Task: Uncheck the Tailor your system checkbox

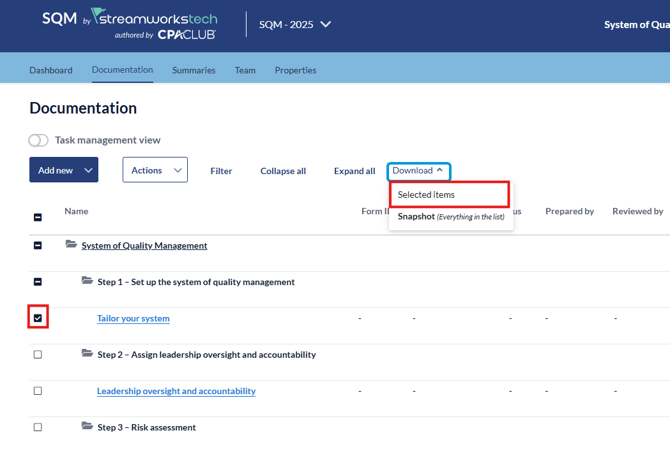Action: 38,318
